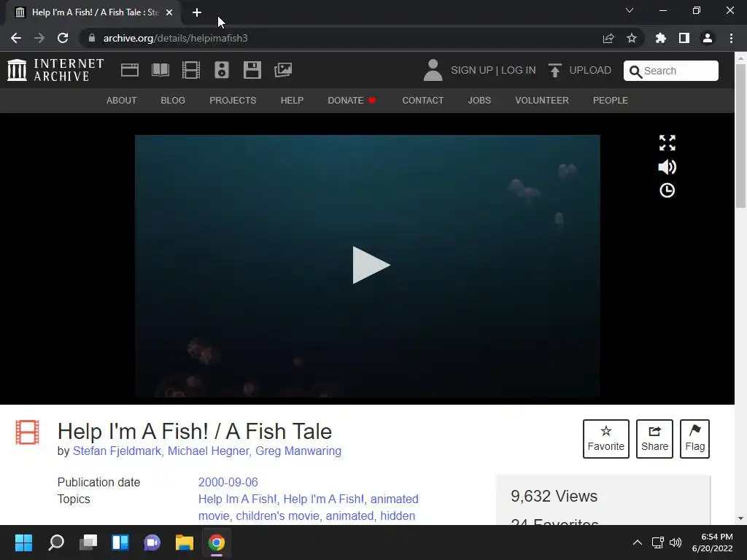Open creator Michael Hegner link
This screenshot has height=560, width=747.
(x=208, y=451)
